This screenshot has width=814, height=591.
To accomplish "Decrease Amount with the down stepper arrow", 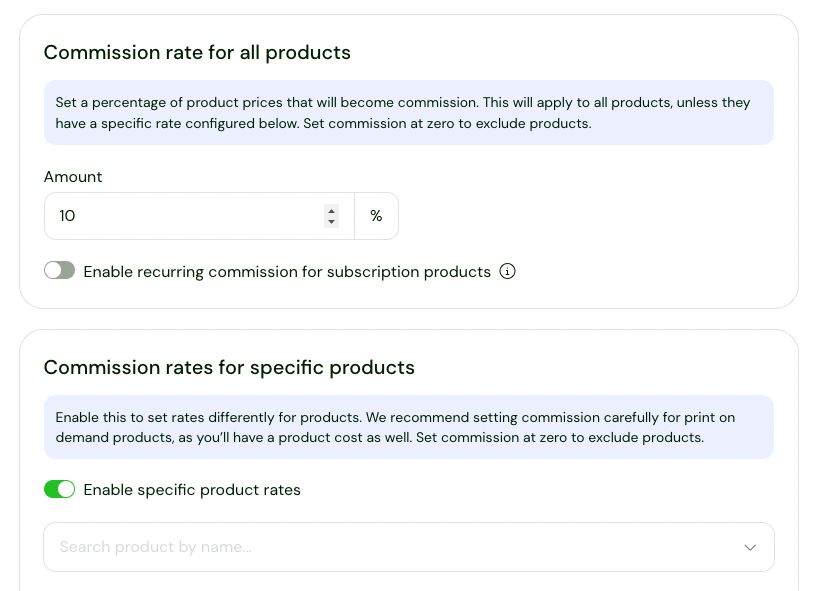I will pyautogui.click(x=331, y=222).
